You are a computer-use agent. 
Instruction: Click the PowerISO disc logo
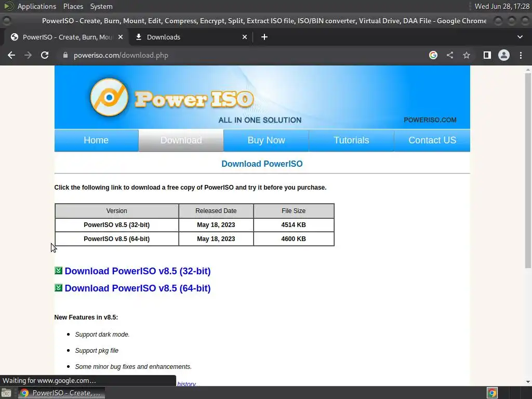(109, 97)
